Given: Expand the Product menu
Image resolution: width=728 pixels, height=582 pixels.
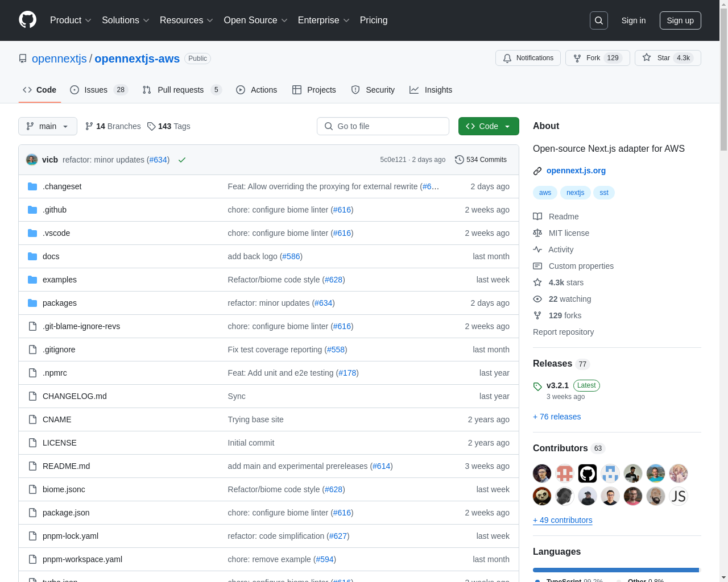Looking at the screenshot, I should [x=71, y=20].
